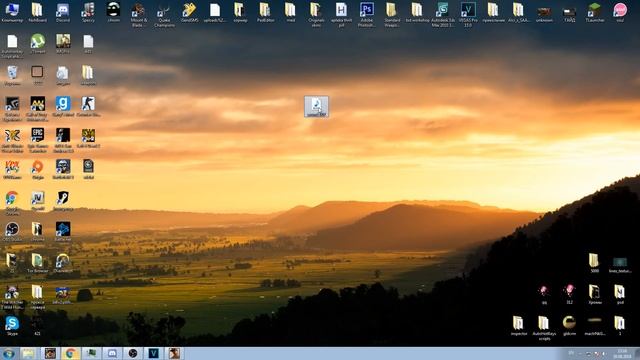Open the PedEditor folder
The width and height of the screenshot is (640, 360).
[265, 12]
